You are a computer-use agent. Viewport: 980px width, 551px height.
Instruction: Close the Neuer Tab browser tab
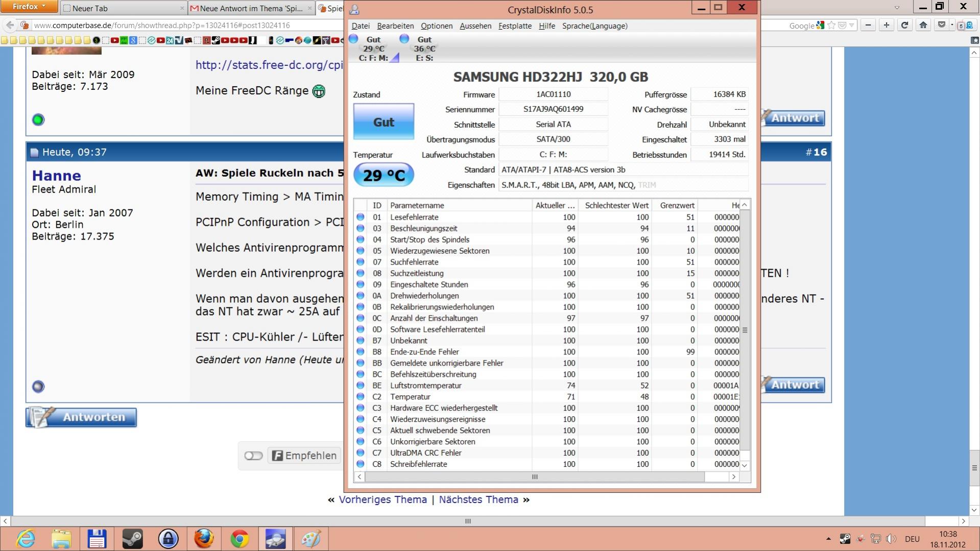[x=182, y=8]
